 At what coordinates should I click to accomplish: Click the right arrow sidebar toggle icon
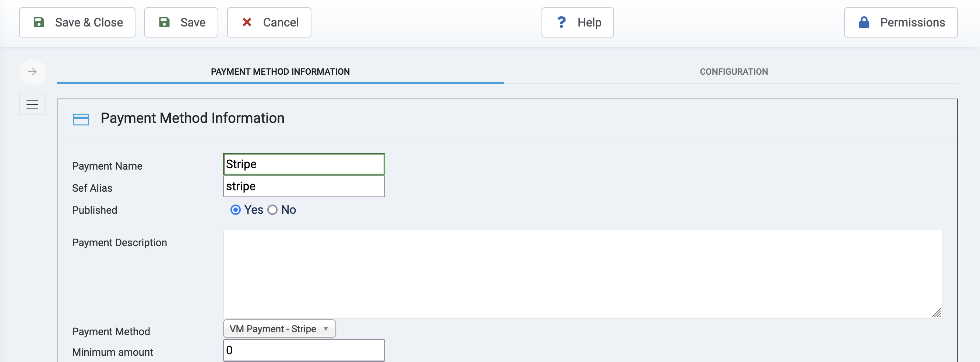[32, 72]
